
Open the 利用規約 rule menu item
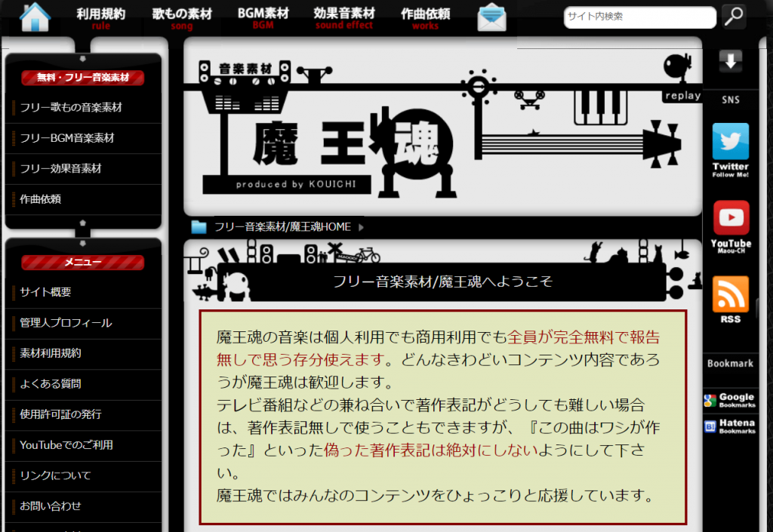tap(100, 18)
